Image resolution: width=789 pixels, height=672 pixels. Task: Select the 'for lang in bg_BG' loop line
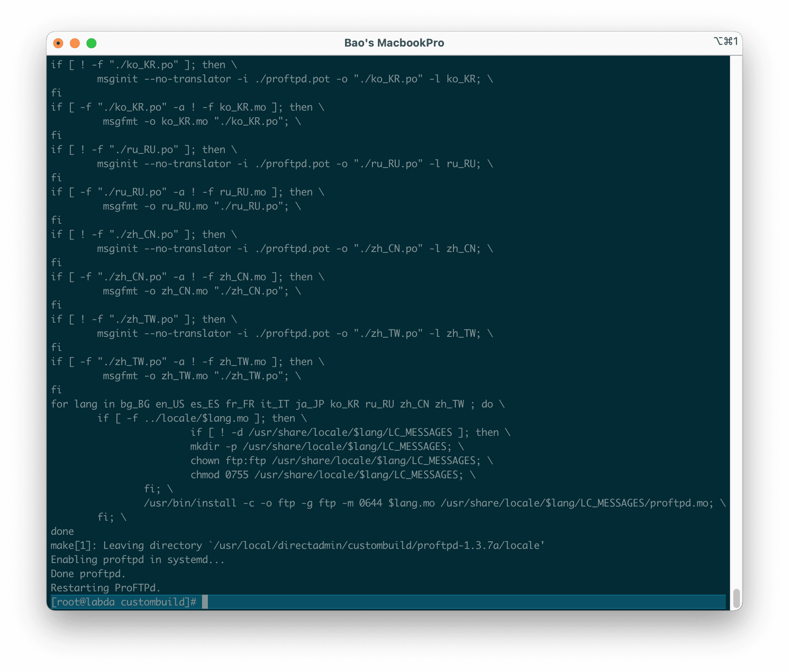click(x=278, y=404)
